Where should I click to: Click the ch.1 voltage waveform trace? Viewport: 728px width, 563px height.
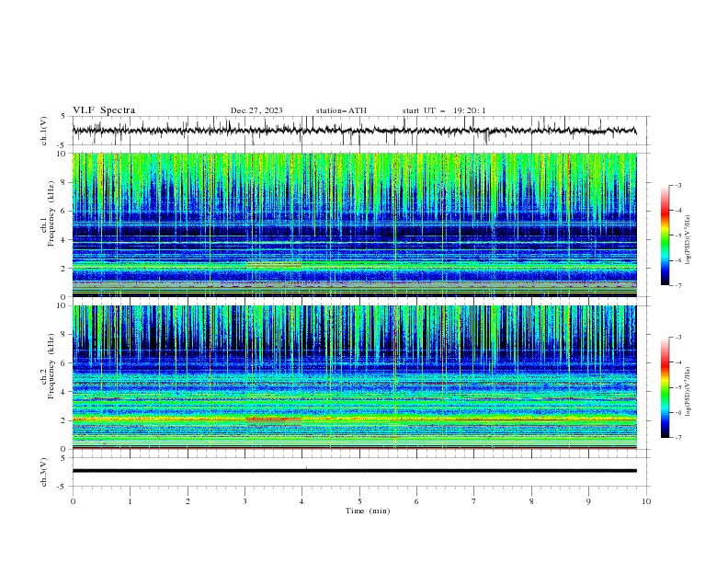tap(354, 131)
